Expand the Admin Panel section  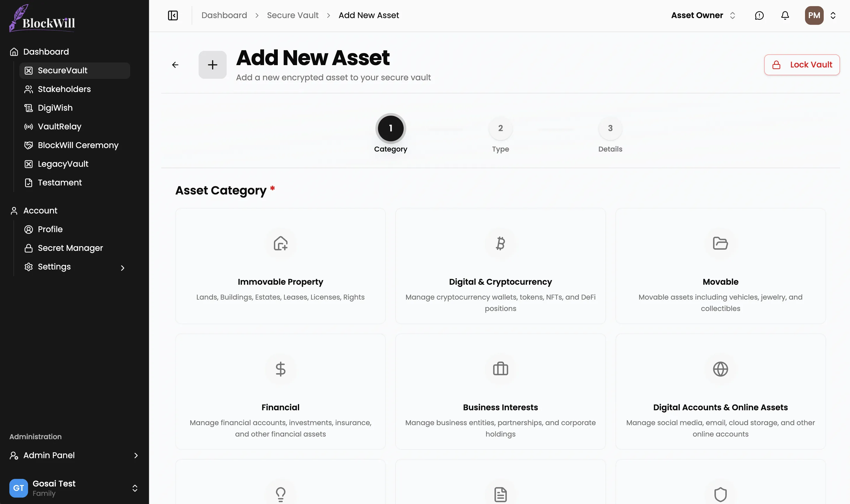(x=136, y=456)
